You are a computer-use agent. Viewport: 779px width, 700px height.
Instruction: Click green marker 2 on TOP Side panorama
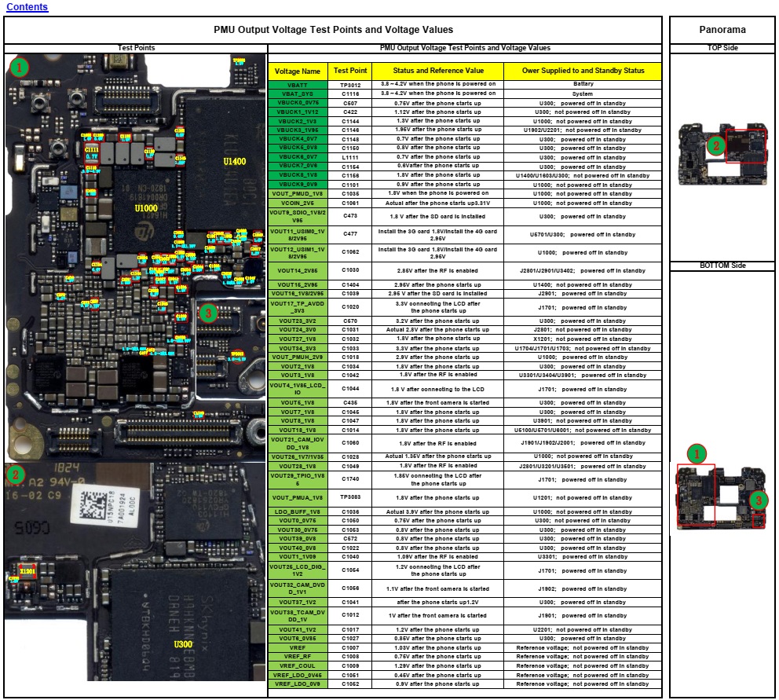[714, 145]
